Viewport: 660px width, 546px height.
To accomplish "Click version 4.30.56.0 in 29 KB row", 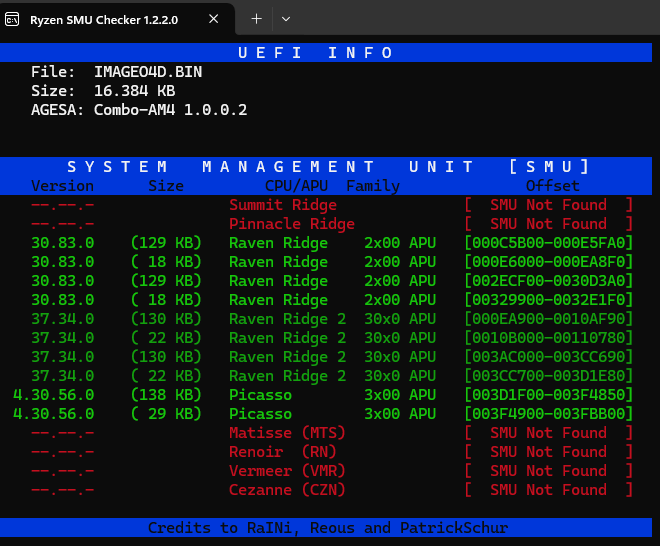I will tap(54, 414).
